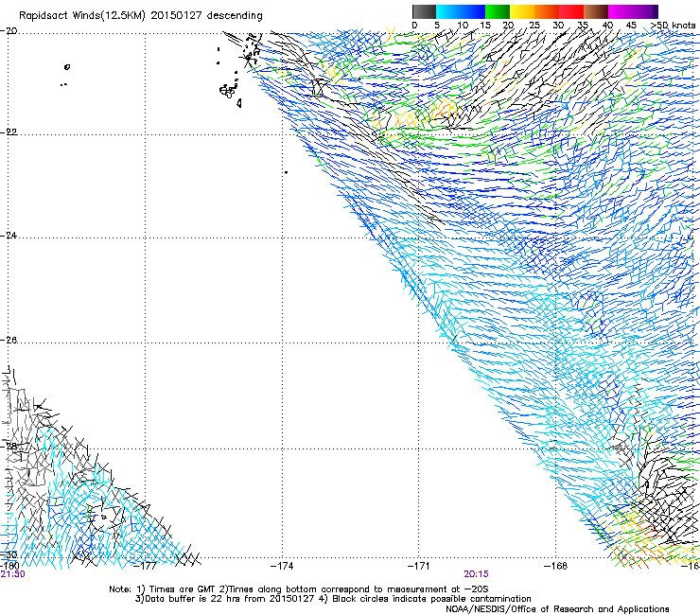The image size is (700, 615).
Task: Click the Rapidscat Winds title text
Action: pos(141,16)
